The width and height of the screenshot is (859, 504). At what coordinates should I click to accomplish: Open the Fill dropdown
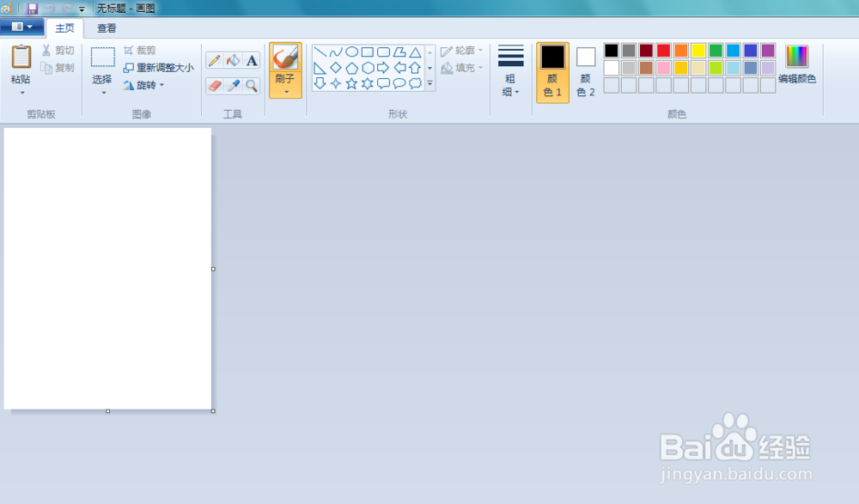[x=462, y=67]
